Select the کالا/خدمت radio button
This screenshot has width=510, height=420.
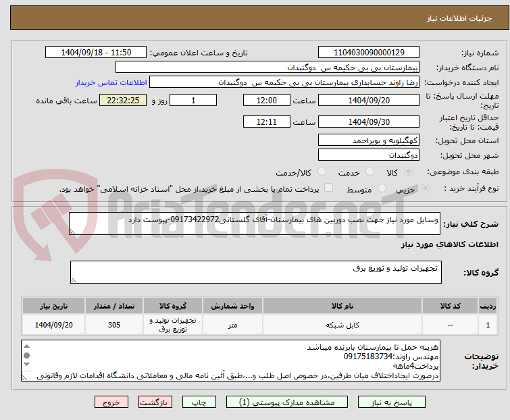[322, 172]
